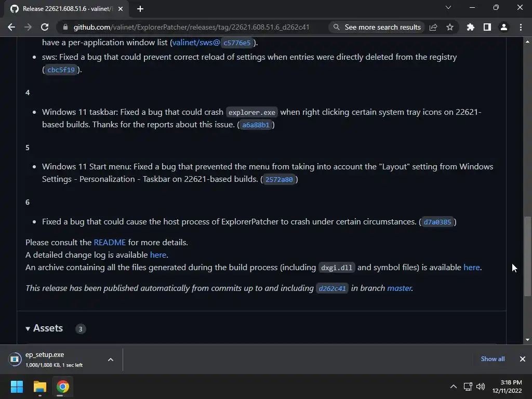The height and width of the screenshot is (399, 532).
Task: Select the Release 22621.608.51.6 tab
Action: (x=67, y=9)
